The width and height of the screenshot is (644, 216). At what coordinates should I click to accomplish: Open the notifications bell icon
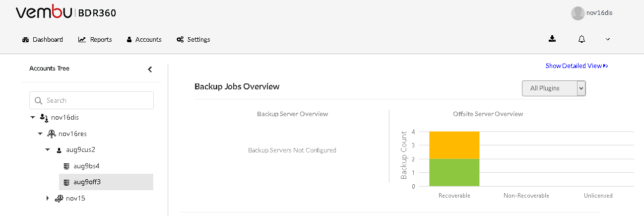click(x=581, y=39)
